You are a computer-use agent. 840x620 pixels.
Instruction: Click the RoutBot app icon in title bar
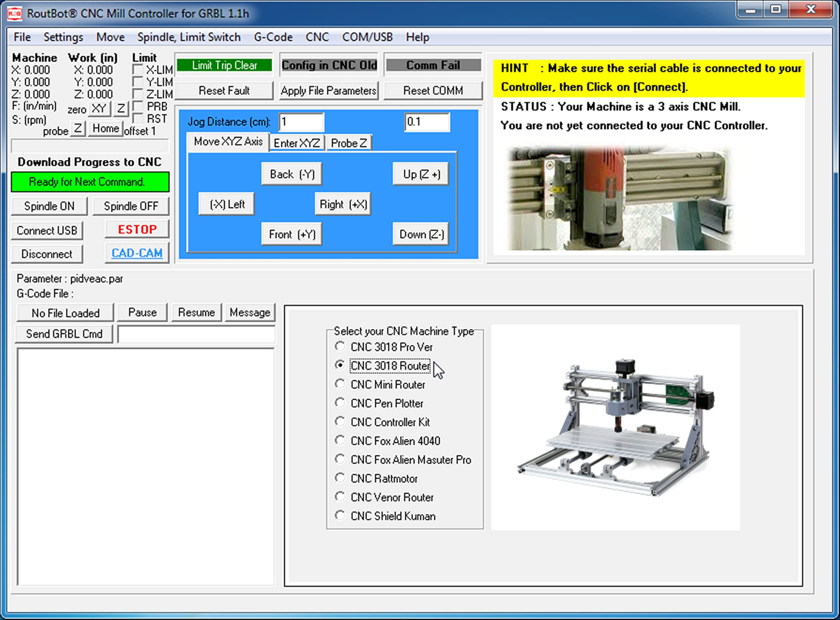[x=15, y=13]
